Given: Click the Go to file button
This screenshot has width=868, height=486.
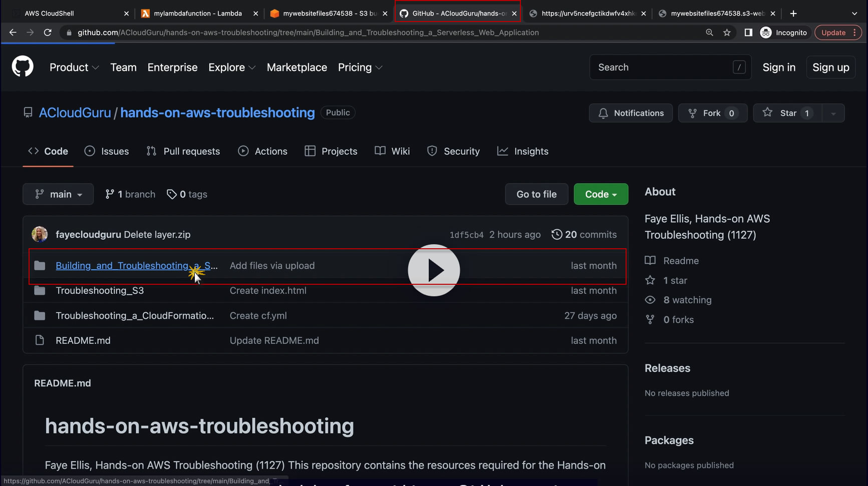Looking at the screenshot, I should click(x=536, y=194).
